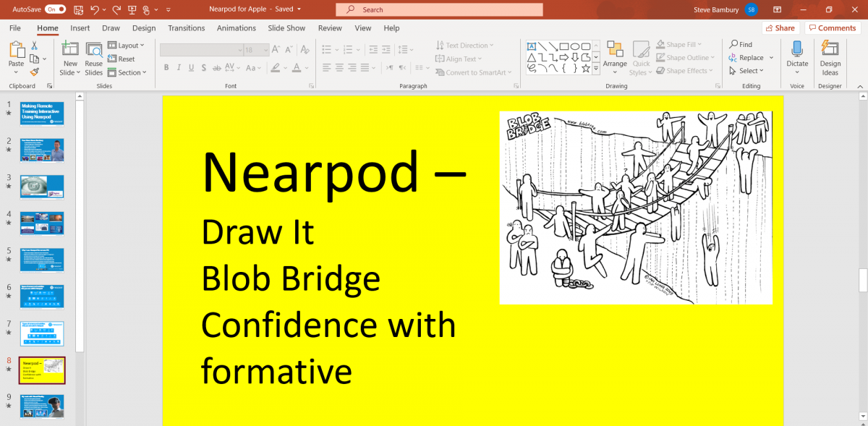Open the Arrange menu
The image size is (868, 426).
coord(616,57)
